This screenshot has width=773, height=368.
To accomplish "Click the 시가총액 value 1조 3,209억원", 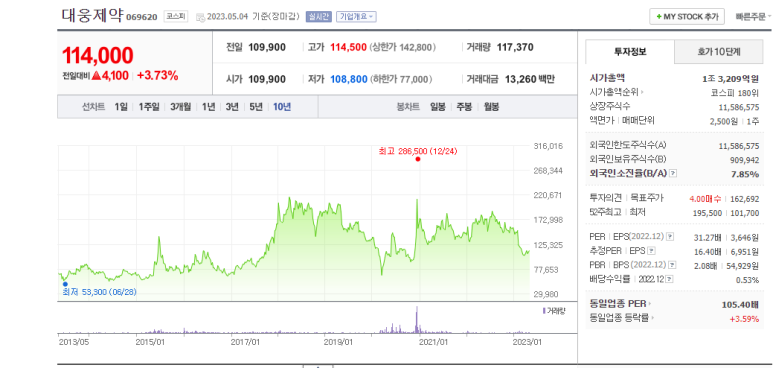I will tap(731, 78).
